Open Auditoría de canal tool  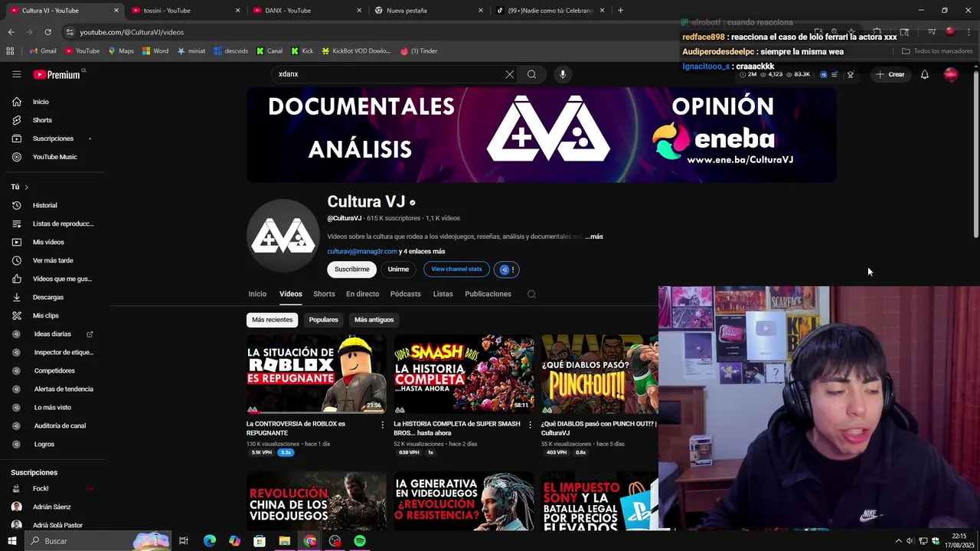coord(60,425)
